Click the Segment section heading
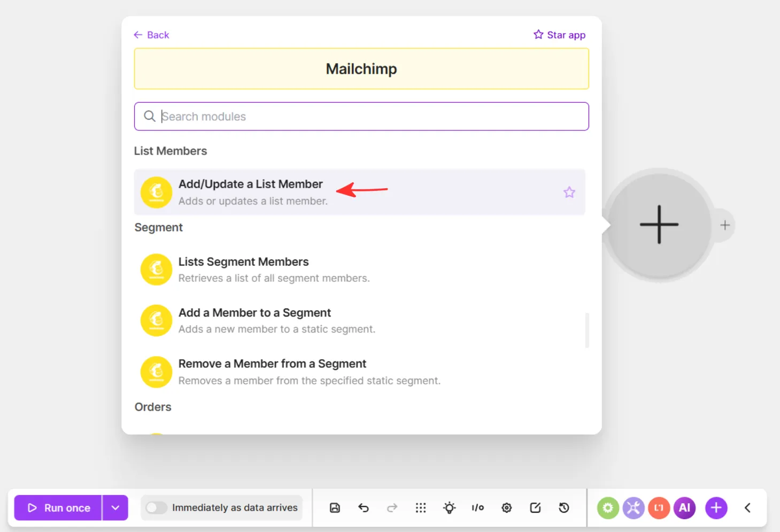This screenshot has width=780, height=532. (x=159, y=227)
